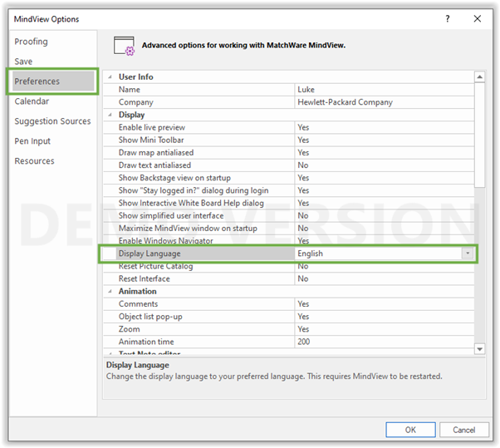Edit the Name value Luke

385,90
